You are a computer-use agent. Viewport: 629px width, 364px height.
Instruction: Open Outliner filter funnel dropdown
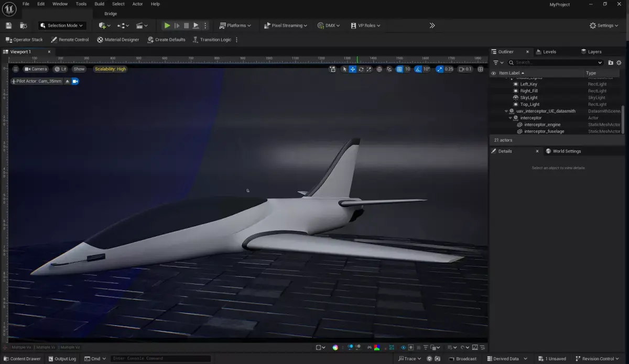[x=497, y=62]
